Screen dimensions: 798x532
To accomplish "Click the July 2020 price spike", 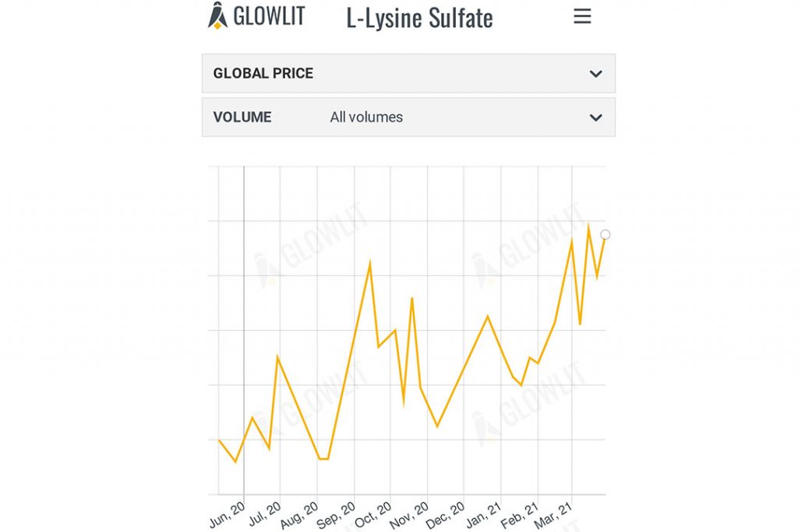I will pyautogui.click(x=278, y=356).
